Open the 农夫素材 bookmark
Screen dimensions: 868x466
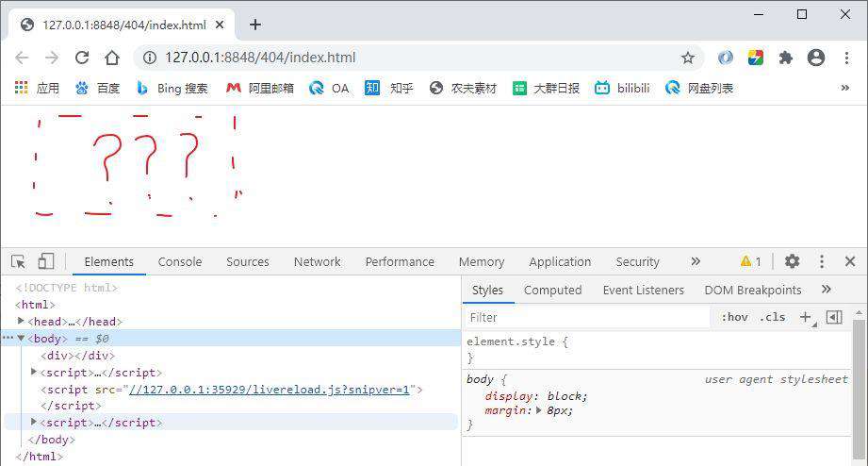point(464,88)
